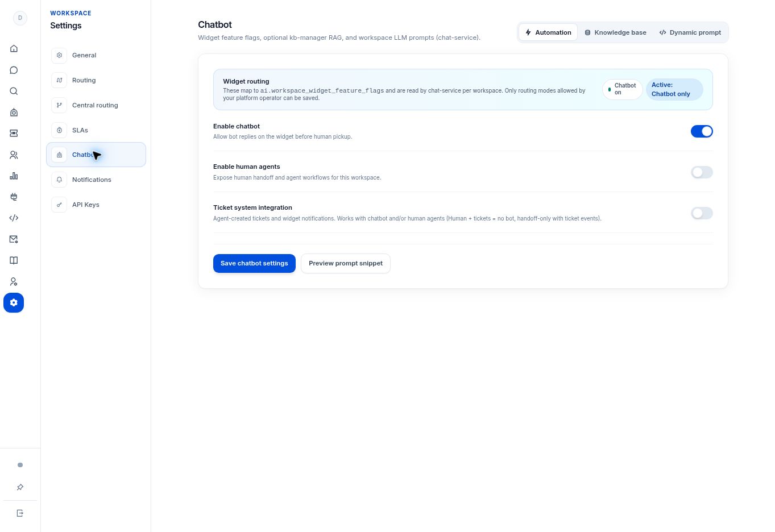
Task: Open Central routing settings section
Action: tap(96, 105)
